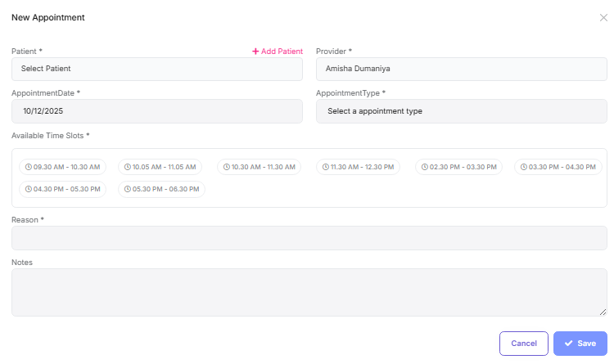Select the 09.30 AM - 10.30 AM slot
Viewport: 614px width, 364px height.
click(x=62, y=167)
